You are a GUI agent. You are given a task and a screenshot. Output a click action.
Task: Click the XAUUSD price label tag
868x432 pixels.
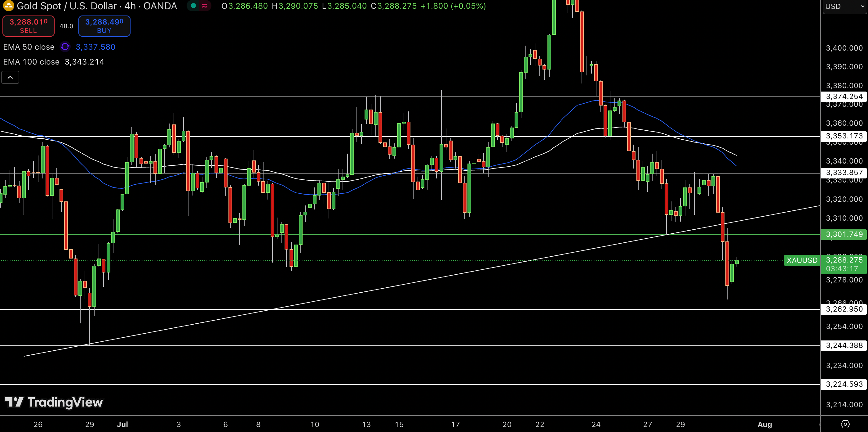tap(802, 260)
